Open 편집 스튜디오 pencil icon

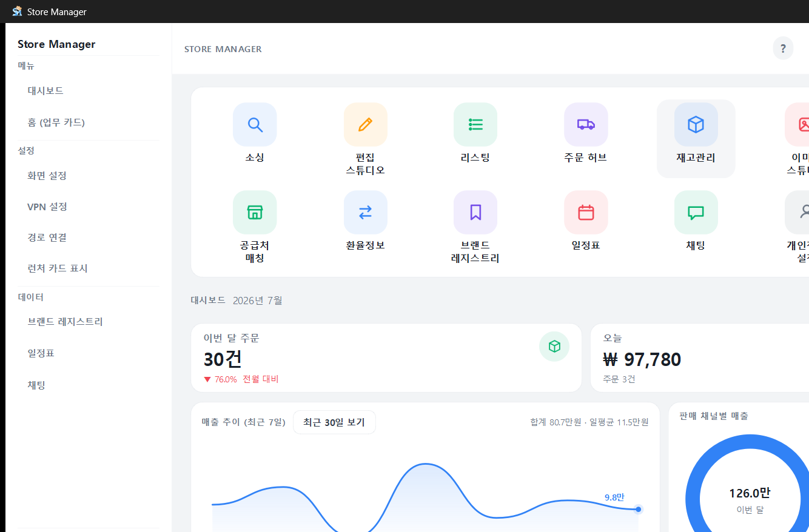365,125
